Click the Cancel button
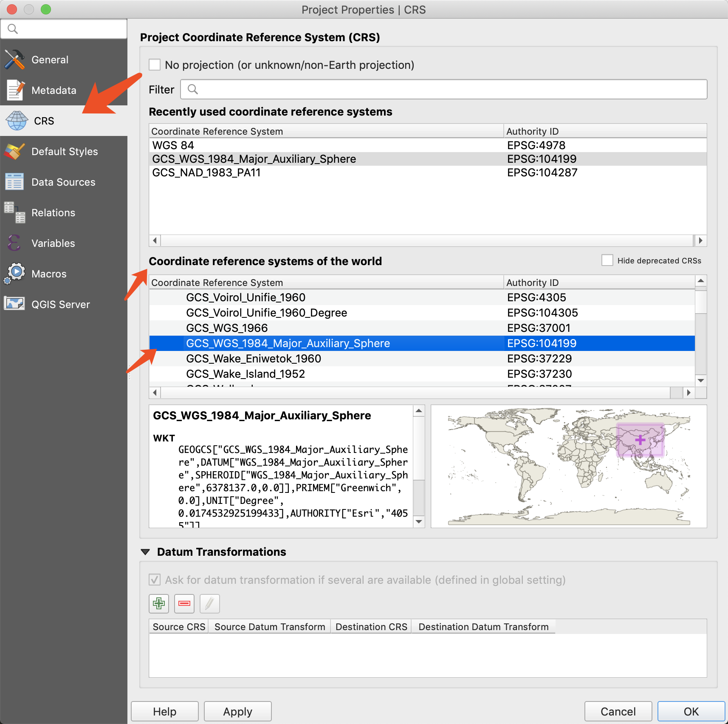The image size is (728, 724). [618, 711]
